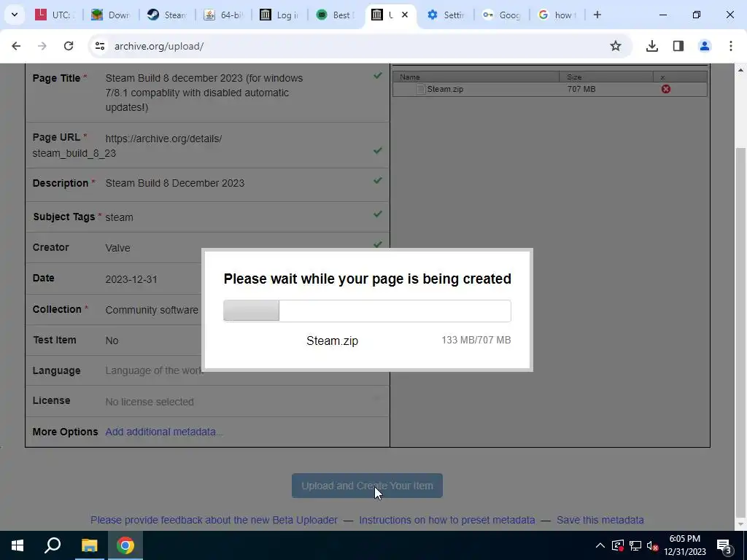Image resolution: width=747 pixels, height=560 pixels.
Task: Go back to the previous page
Action: pos(16,46)
